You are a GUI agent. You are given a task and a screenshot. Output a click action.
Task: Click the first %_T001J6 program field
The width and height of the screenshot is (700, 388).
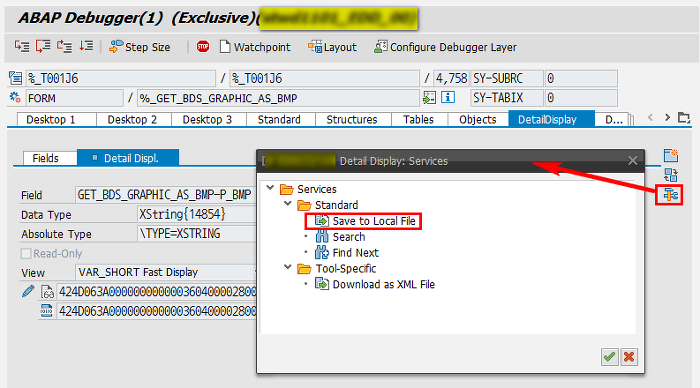(121, 79)
